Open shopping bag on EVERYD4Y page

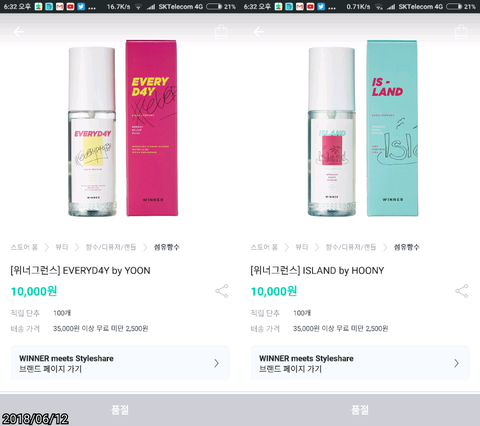pyautogui.click(x=221, y=32)
